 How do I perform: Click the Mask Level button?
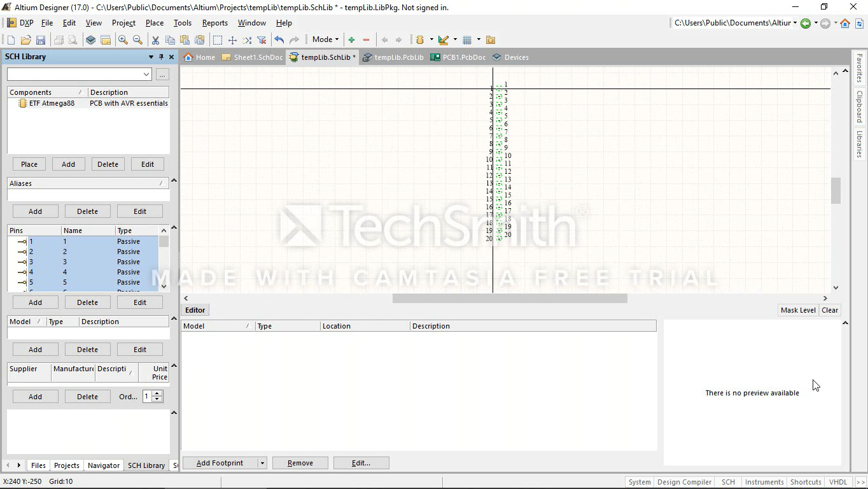[x=797, y=310]
